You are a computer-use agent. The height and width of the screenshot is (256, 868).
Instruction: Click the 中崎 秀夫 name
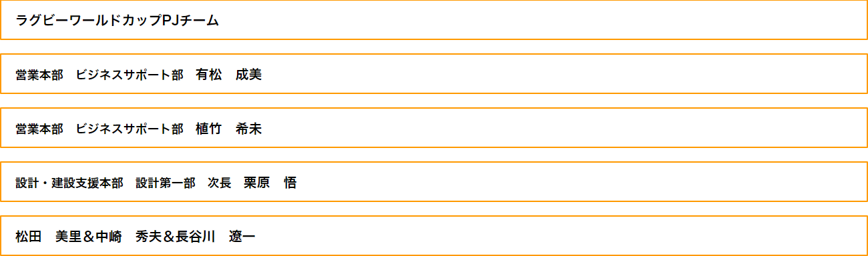point(128,237)
